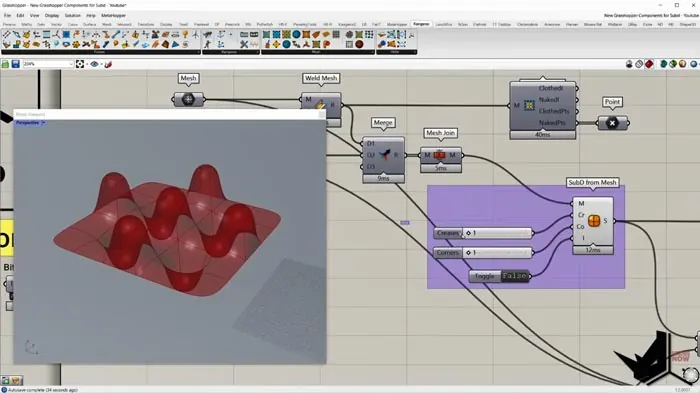Click the red sketch marker icon
700x393 pixels.
coord(108,64)
